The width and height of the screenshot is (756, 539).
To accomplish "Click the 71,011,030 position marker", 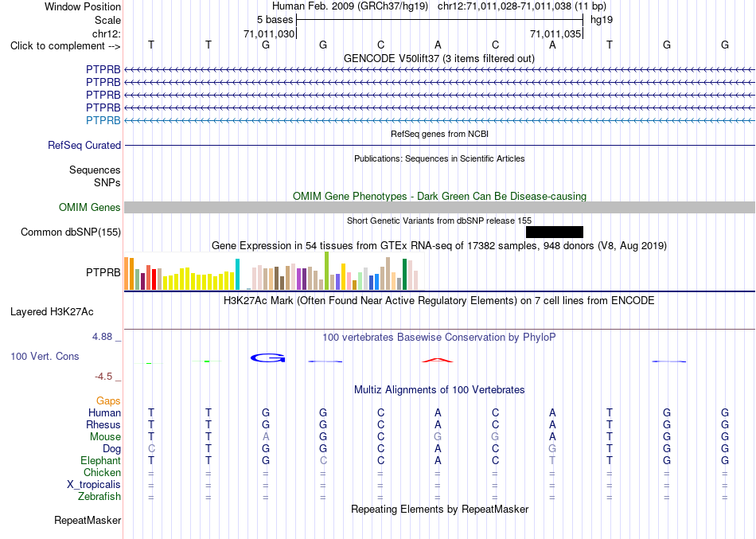I will 268,33.
